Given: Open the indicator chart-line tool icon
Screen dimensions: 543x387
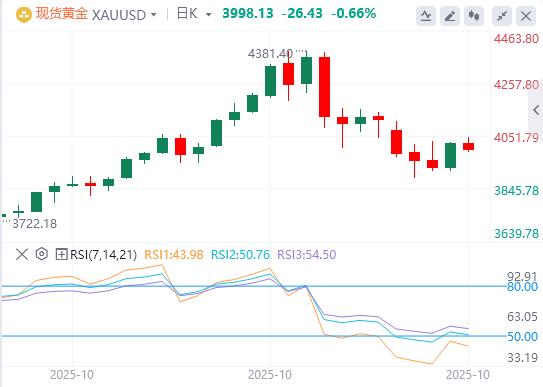Looking at the screenshot, I should point(426,16).
